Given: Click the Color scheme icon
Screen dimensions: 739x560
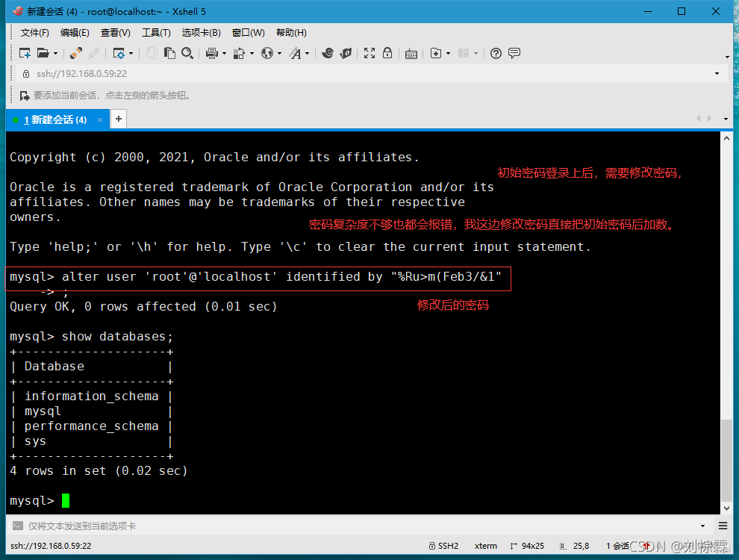Looking at the screenshot, I should tap(240, 53).
